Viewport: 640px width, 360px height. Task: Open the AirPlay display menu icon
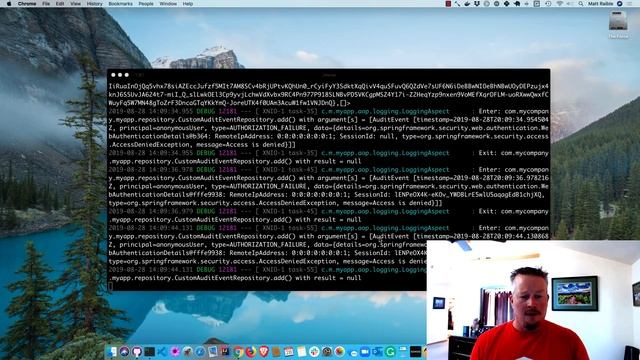tap(537, 4)
